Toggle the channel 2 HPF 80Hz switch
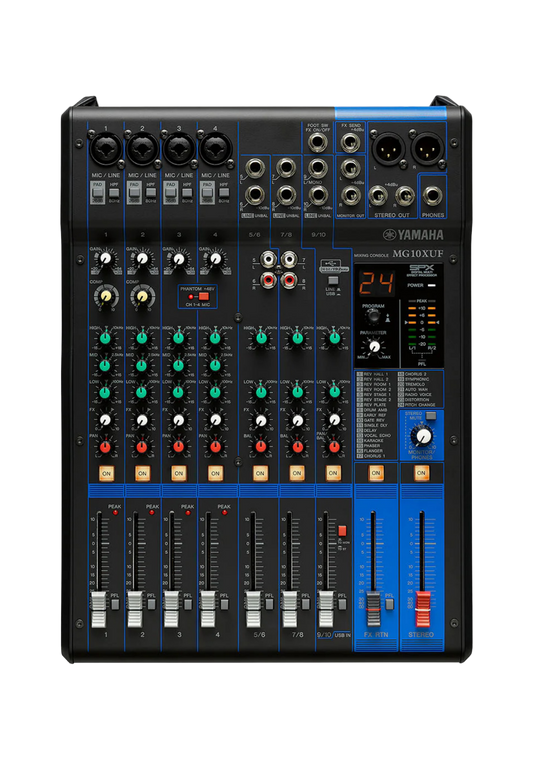Screen dimensions: 533x759 tap(151, 193)
